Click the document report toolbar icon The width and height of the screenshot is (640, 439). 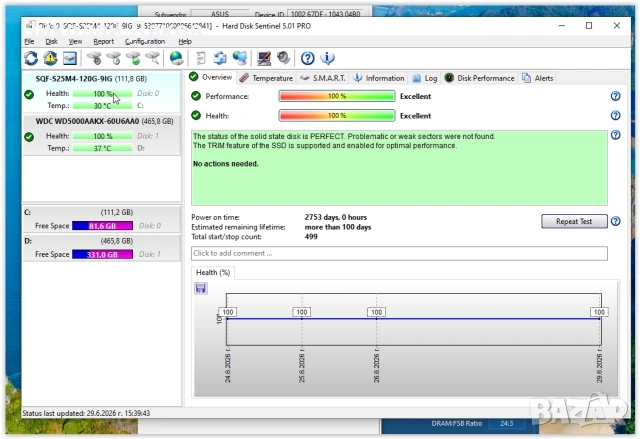tap(200, 58)
